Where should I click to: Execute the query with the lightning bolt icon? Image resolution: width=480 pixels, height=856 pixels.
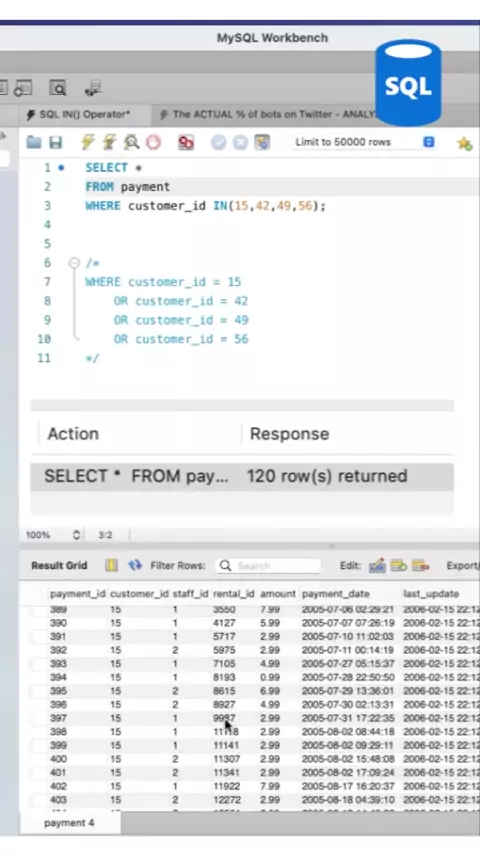tap(88, 142)
